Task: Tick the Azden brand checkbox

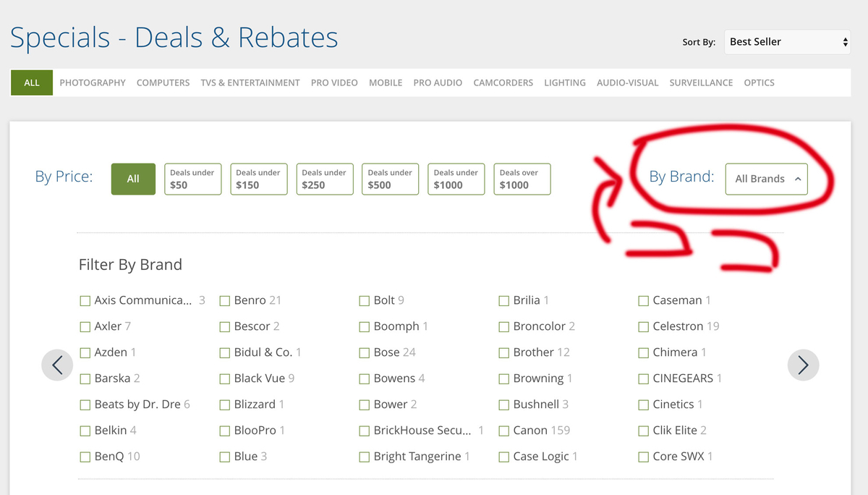Action: click(x=85, y=352)
